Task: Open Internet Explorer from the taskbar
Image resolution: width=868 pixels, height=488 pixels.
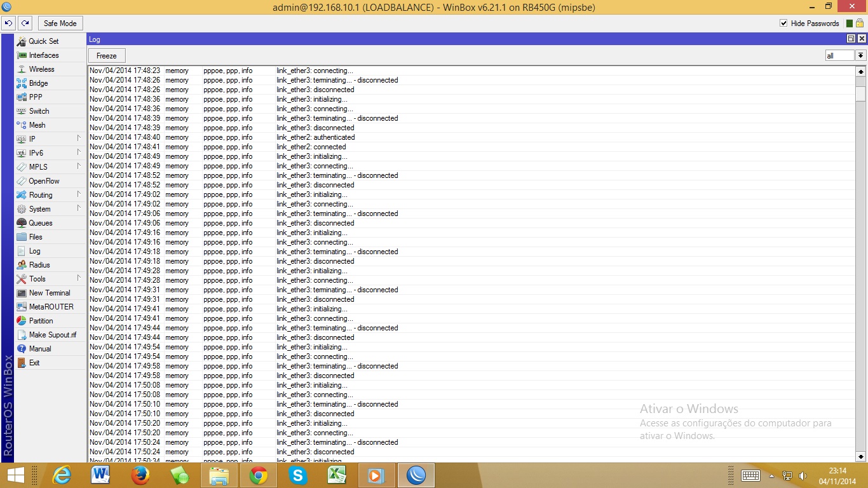Action: 62,475
